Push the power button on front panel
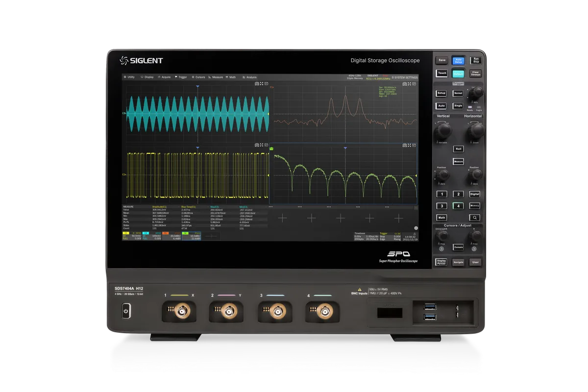The height and width of the screenshot is (392, 588). pos(126,311)
